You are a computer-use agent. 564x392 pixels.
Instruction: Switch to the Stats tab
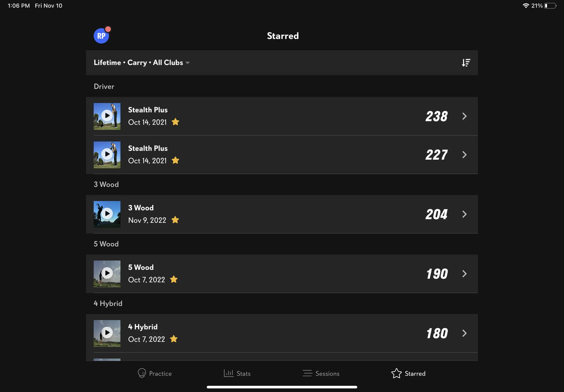pyautogui.click(x=237, y=373)
